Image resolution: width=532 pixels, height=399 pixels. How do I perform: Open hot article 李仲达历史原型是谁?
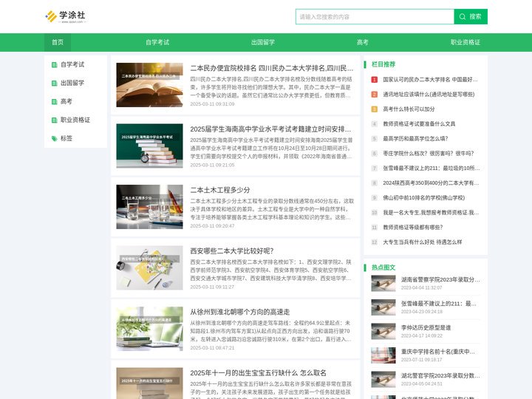(426, 328)
